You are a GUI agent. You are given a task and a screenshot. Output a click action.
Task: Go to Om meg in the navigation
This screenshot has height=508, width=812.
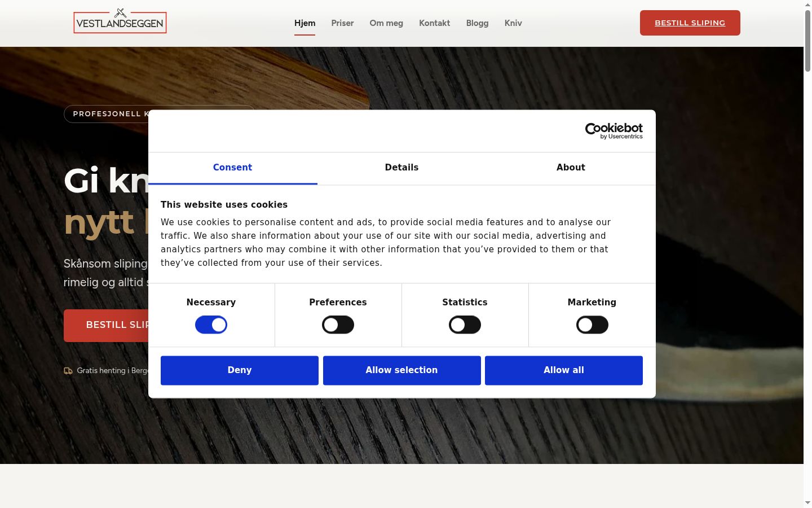click(x=386, y=23)
